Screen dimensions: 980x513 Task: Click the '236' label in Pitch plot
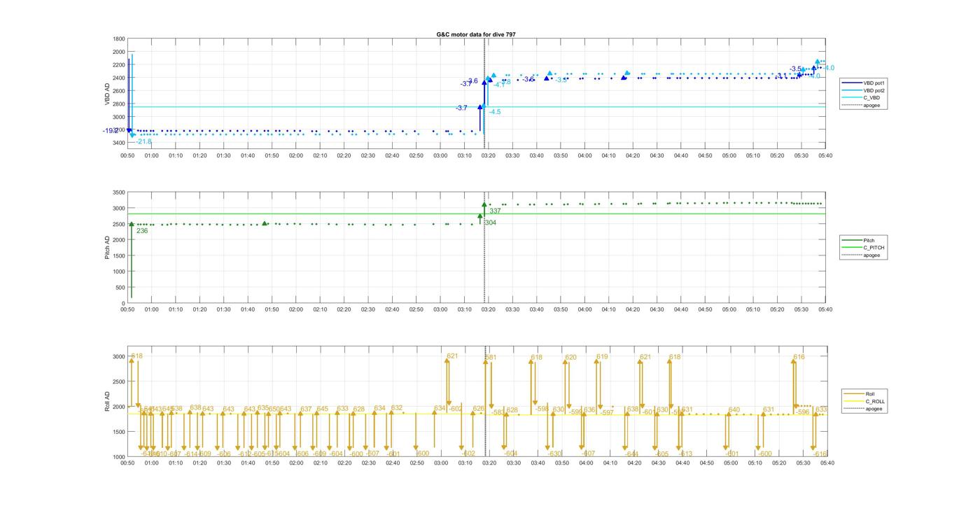[142, 231]
